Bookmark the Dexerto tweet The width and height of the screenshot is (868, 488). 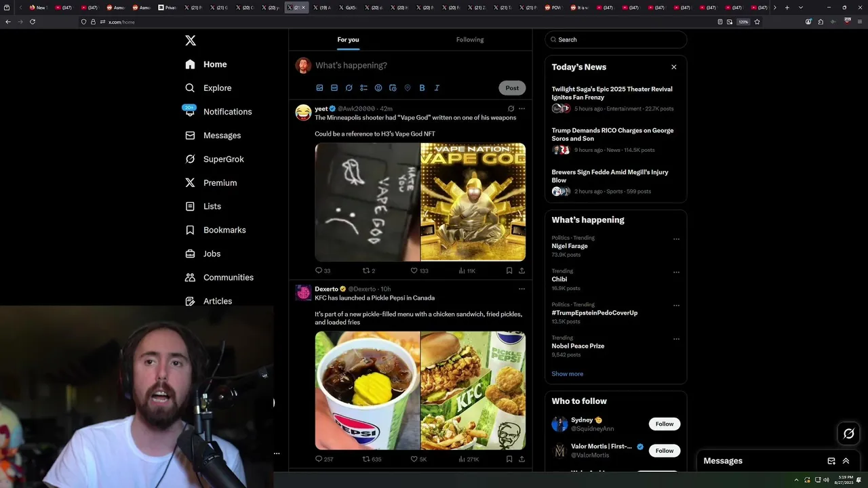509,459
